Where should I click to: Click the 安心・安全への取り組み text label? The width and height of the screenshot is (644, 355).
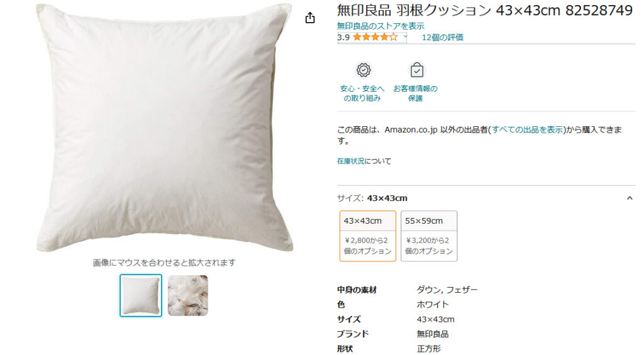coord(362,94)
